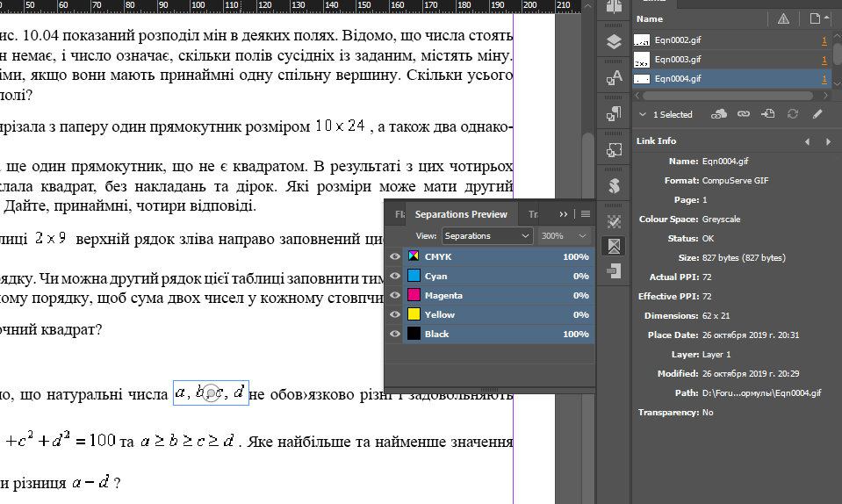Open the Flattener Preview panel icon
842x504 pixels.
click(614, 221)
